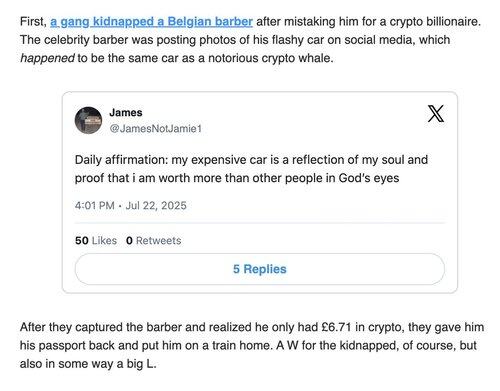The image size is (500, 391).
Task: Click the phrase 'notorious crypto whale'
Action: coord(270,58)
